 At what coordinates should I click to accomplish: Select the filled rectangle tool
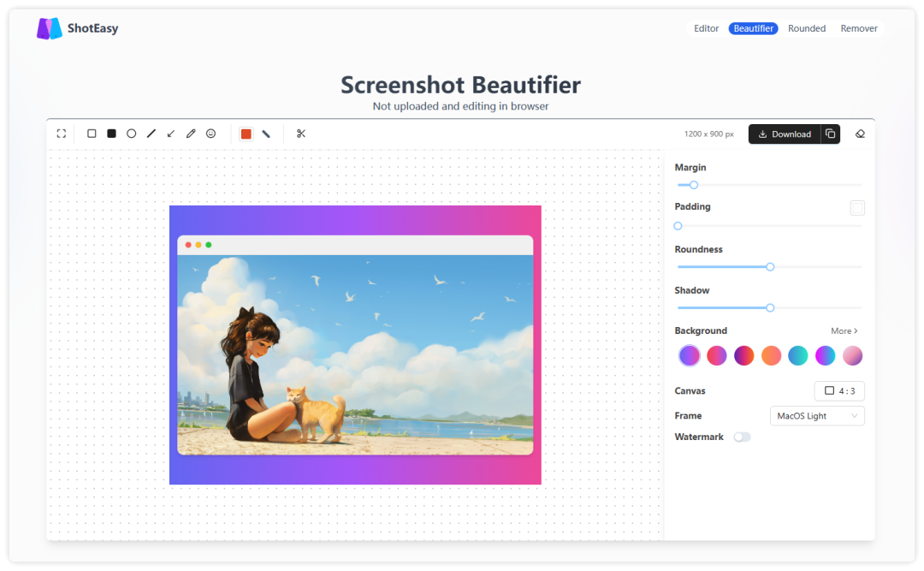click(x=111, y=134)
